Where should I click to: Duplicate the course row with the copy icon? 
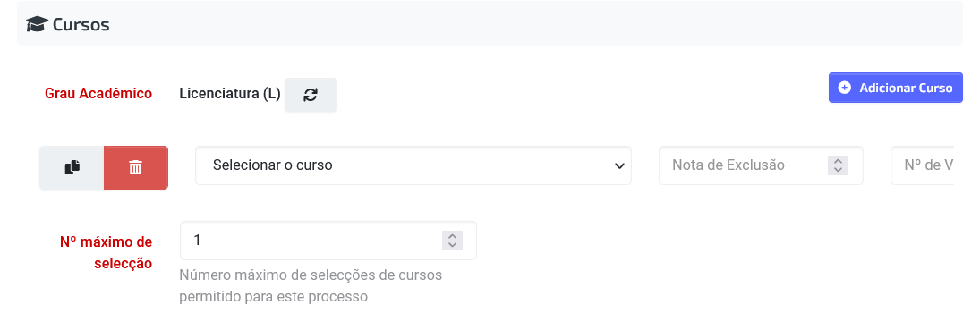click(x=72, y=167)
